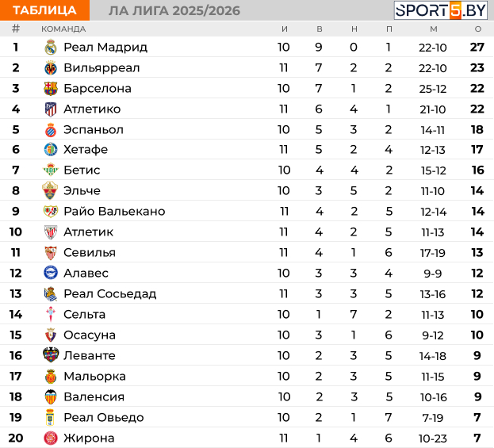Click the Atlético club crest
The image size is (494, 448).
click(x=51, y=109)
